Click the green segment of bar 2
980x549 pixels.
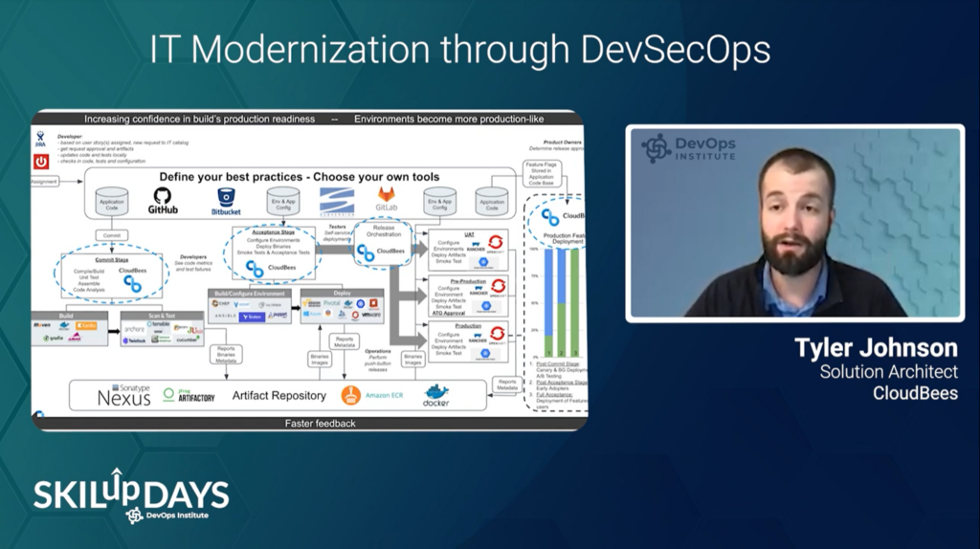point(561,330)
